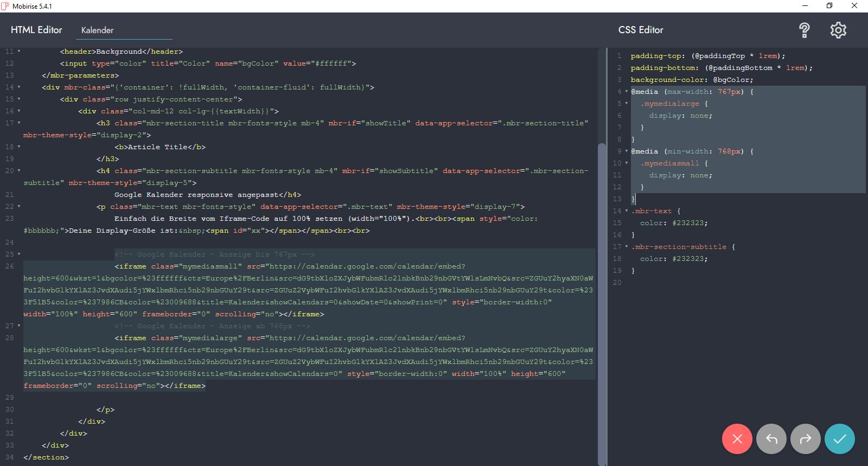
Task: Collapse the fold arrow at HTML line 14
Action: tap(19, 87)
